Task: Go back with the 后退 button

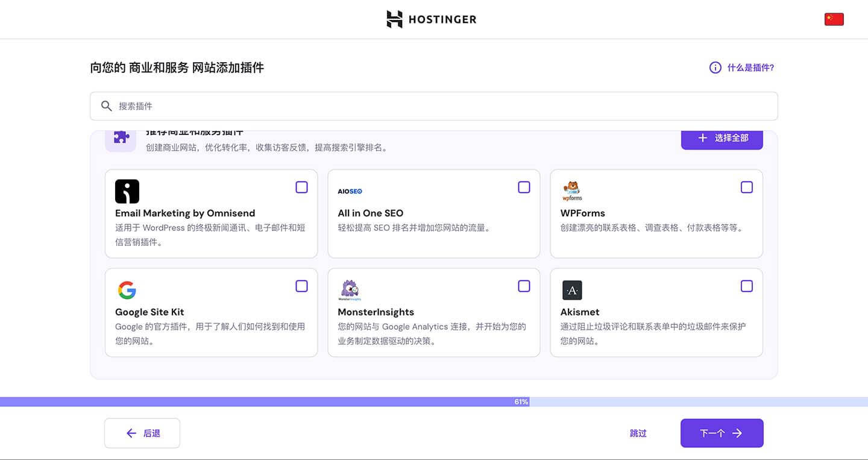Action: [x=142, y=433]
